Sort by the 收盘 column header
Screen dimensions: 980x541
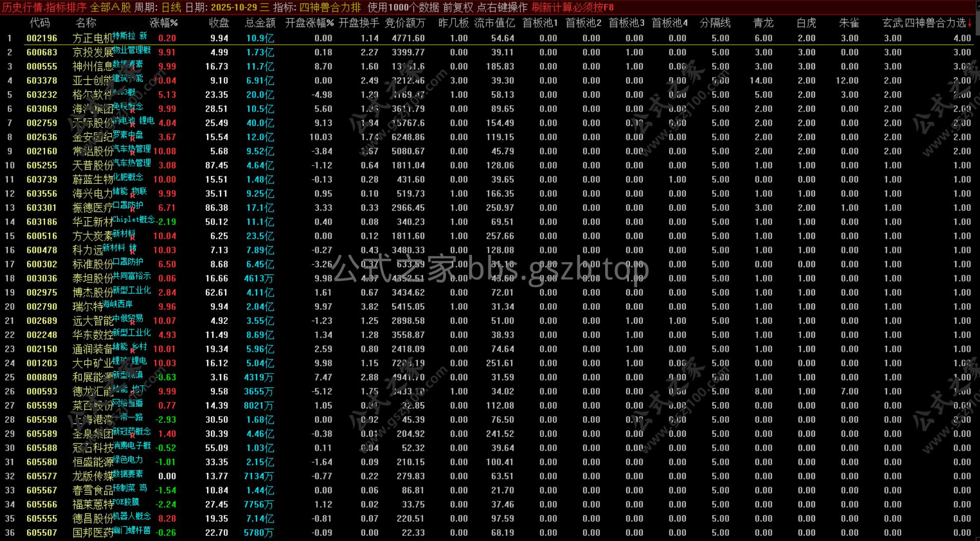(x=219, y=23)
